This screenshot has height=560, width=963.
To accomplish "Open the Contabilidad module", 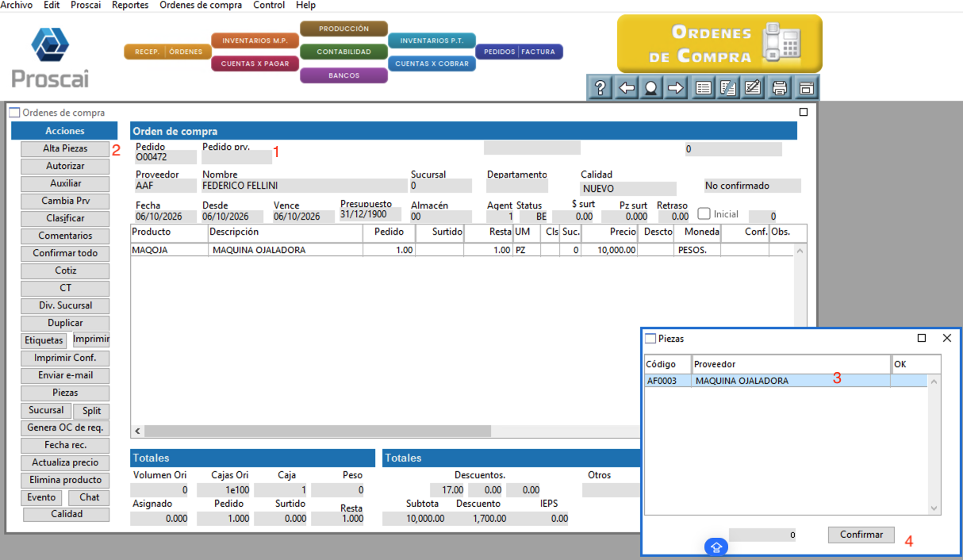I will pos(343,52).
